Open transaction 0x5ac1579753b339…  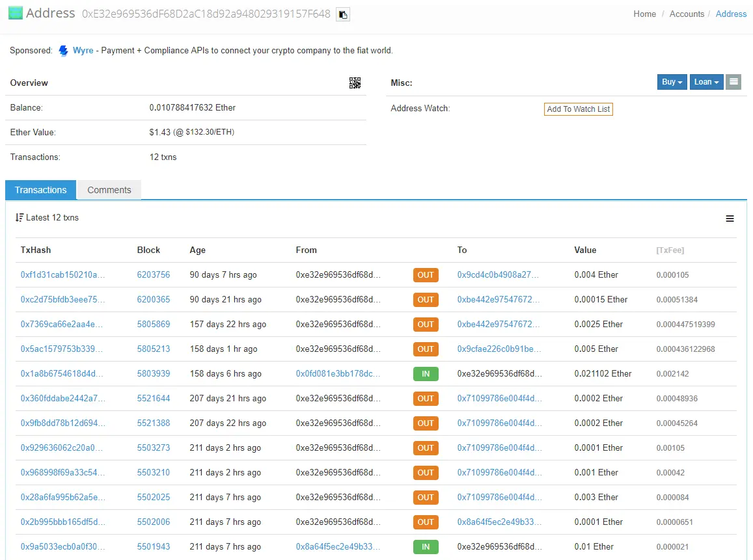pos(61,349)
